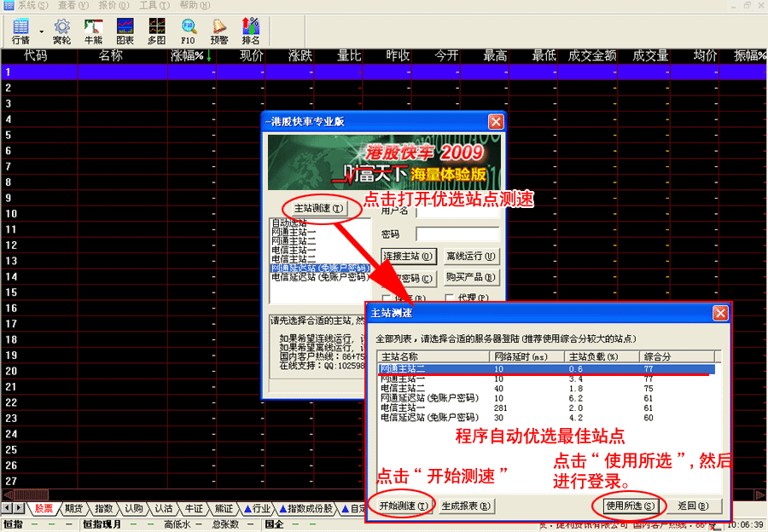Toggle the 代理 proxy checkbox
The image size is (768, 532).
[x=451, y=298]
